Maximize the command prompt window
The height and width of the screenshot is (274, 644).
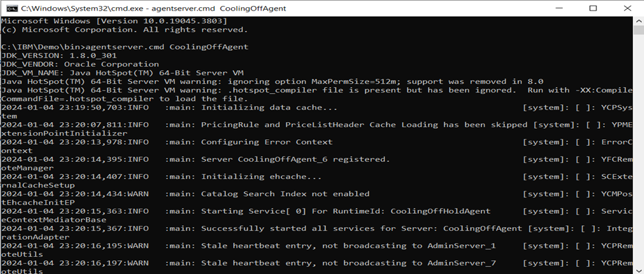(592, 8)
